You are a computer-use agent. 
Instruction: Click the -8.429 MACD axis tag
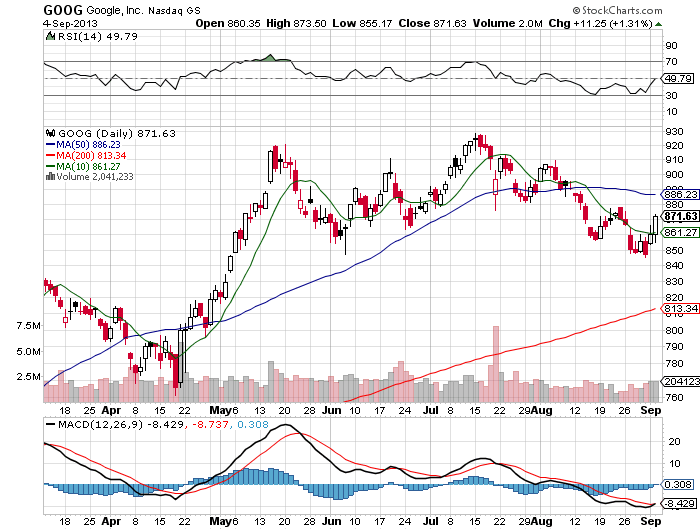679,504
